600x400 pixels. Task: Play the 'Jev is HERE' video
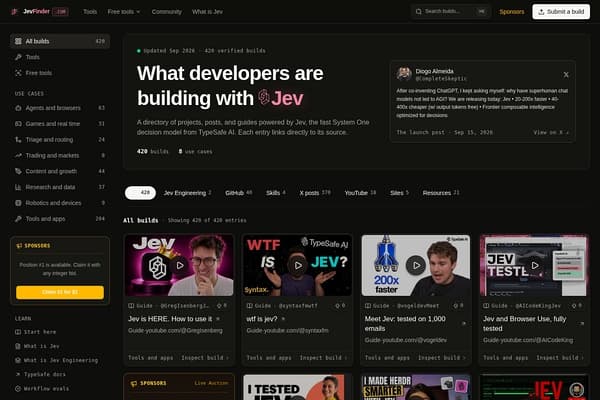179,265
